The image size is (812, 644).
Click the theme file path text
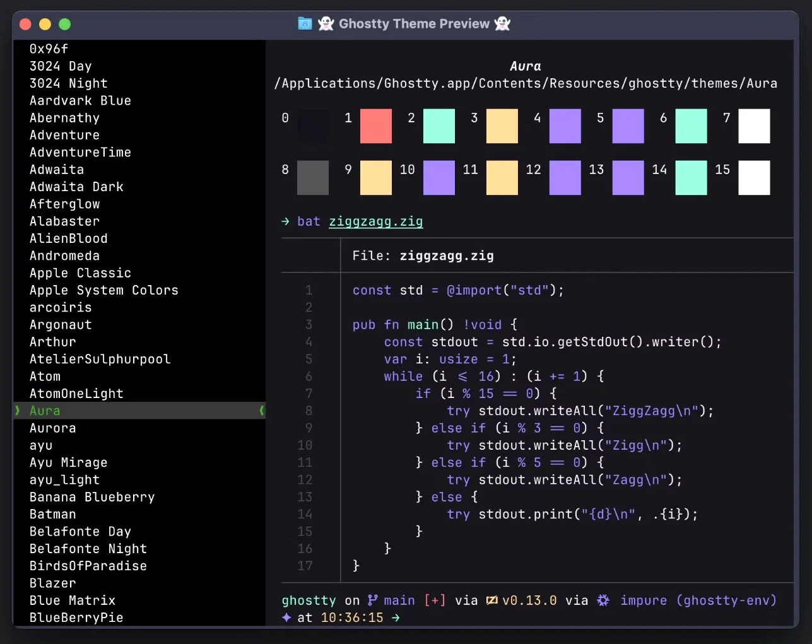(x=526, y=83)
